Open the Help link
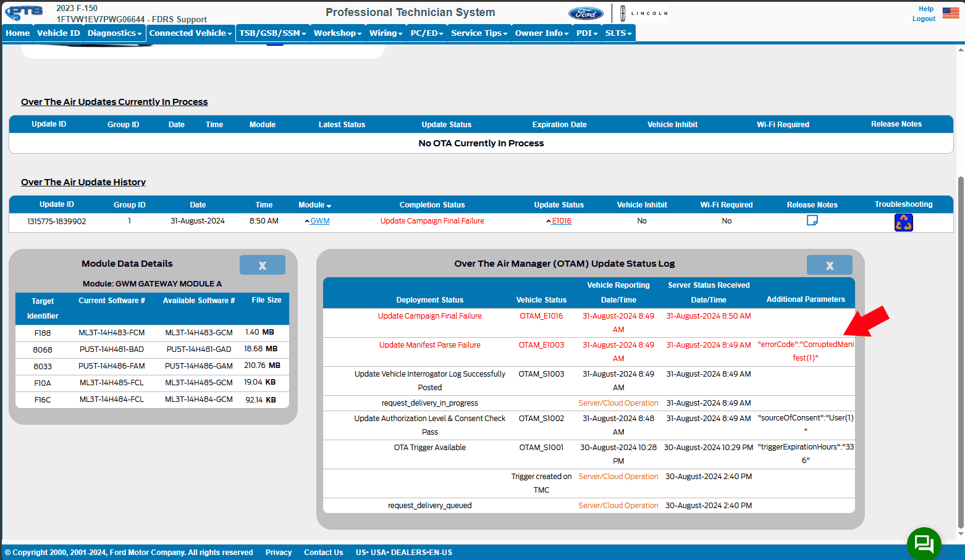The height and width of the screenshot is (560, 965). click(925, 9)
